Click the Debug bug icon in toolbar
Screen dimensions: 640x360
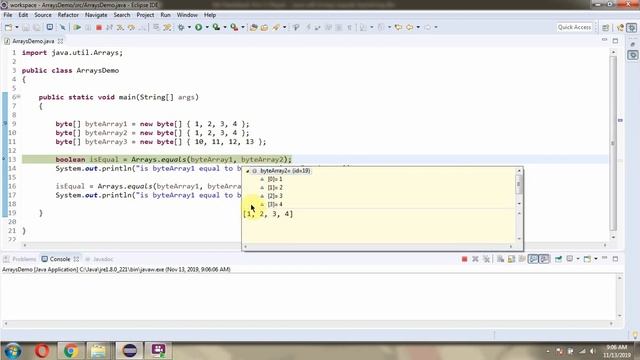[x=181, y=27]
